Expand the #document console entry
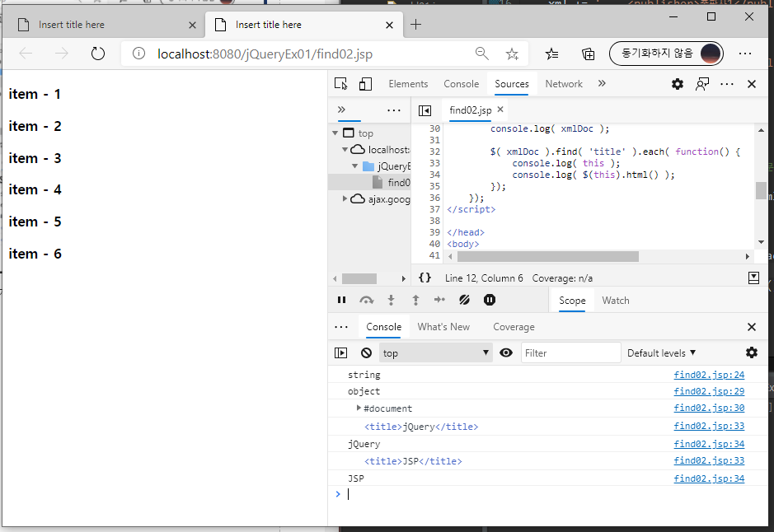 point(359,408)
